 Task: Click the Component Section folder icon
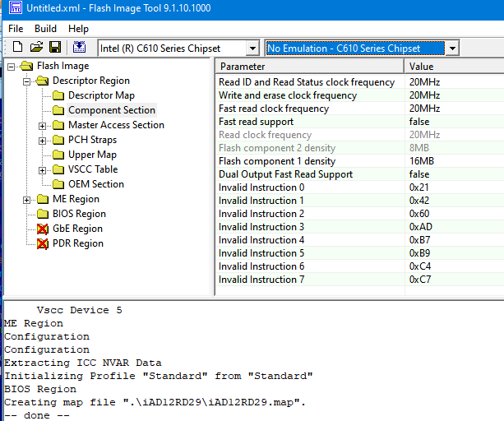pyautogui.click(x=58, y=110)
